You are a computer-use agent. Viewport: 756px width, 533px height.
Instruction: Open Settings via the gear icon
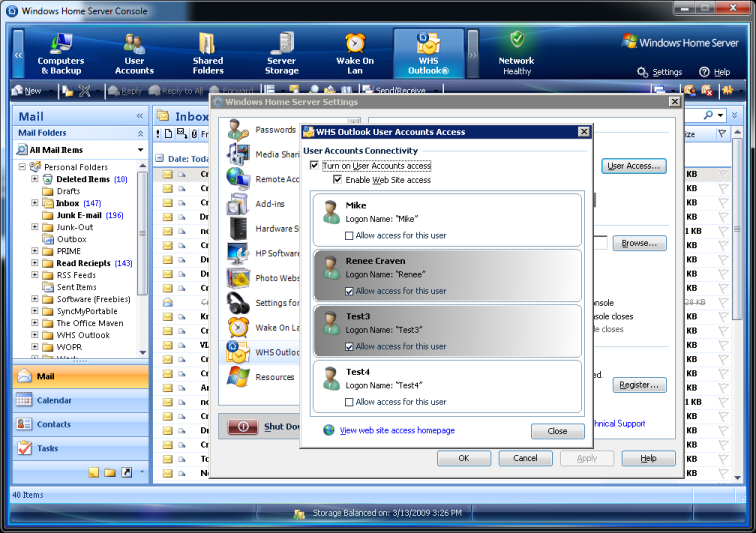tap(642, 72)
